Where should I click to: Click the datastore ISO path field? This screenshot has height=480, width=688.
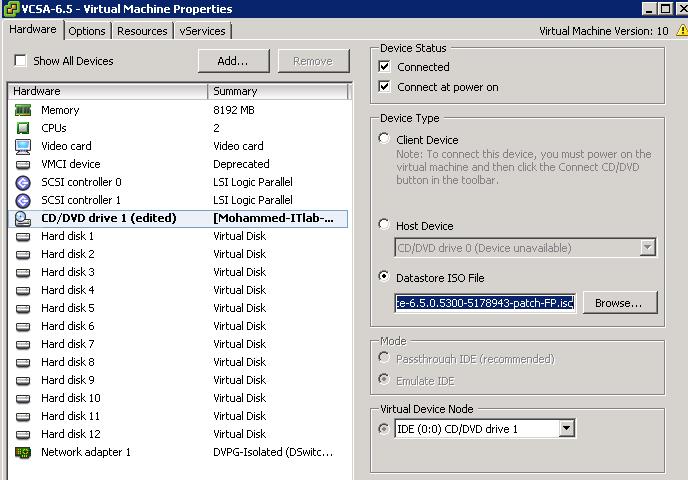(485, 302)
